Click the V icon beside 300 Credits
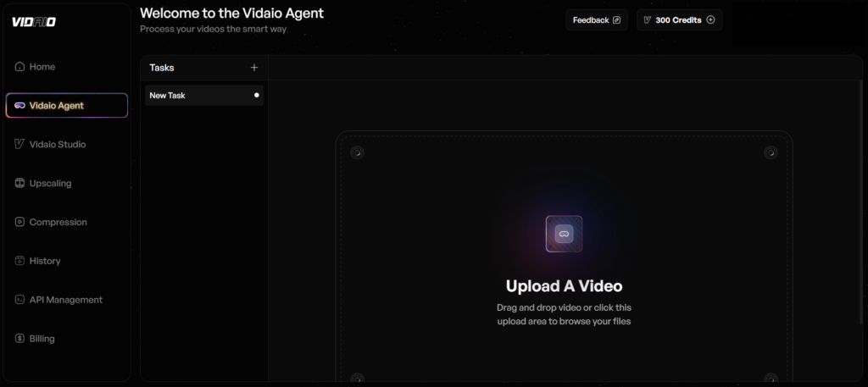The height and width of the screenshot is (387, 868). click(x=647, y=20)
